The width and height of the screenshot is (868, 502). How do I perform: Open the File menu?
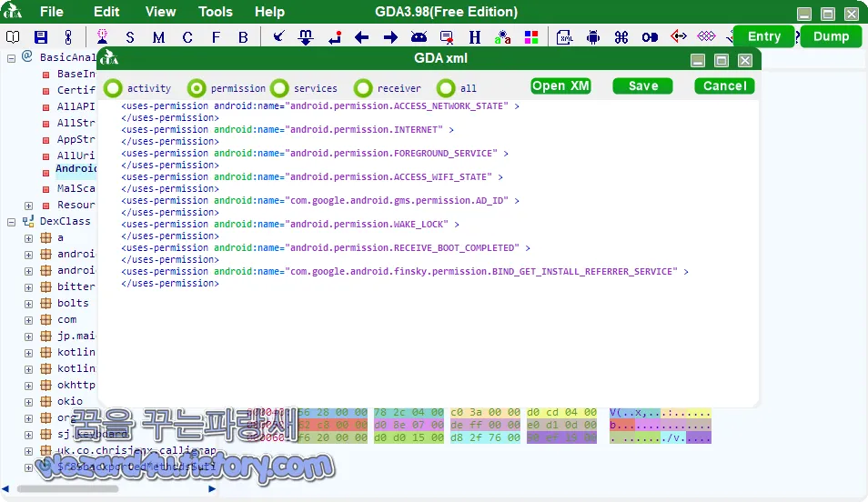click(52, 12)
